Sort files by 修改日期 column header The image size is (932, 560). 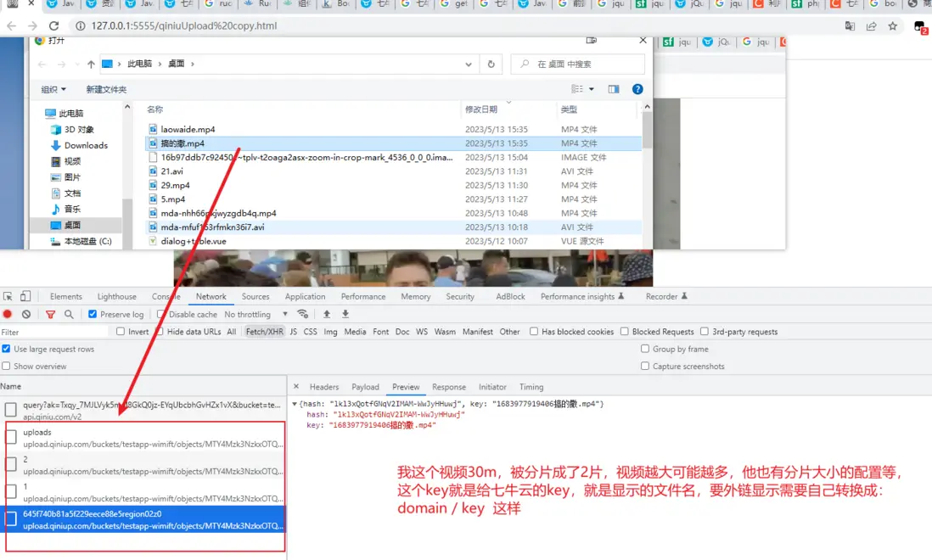click(481, 109)
